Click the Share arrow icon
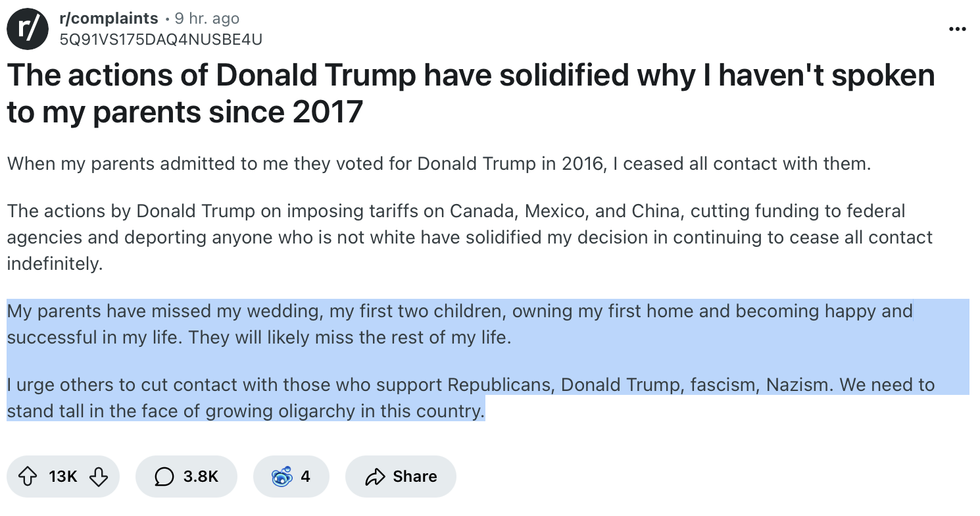This screenshot has height=516, width=980. (x=375, y=476)
